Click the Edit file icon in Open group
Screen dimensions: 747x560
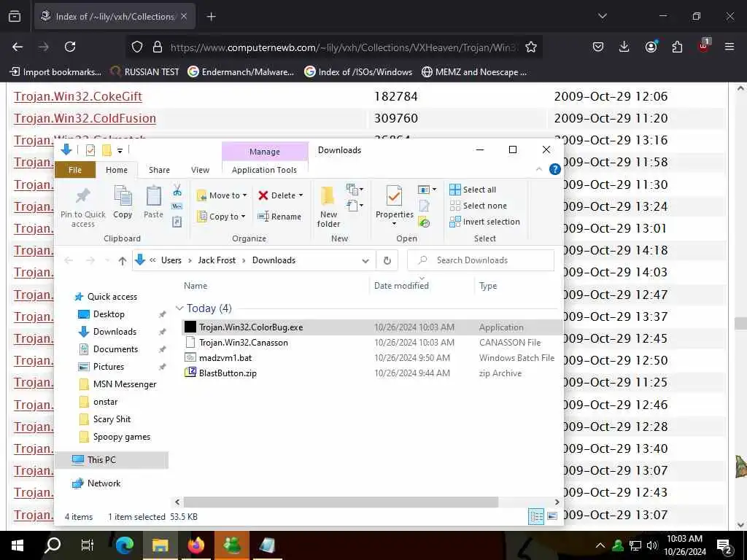click(x=424, y=206)
